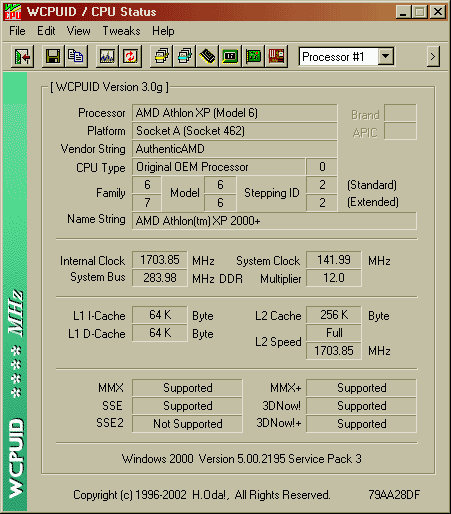Viewport: 451px width, 514px height.
Task: Open the yellow memory chip icon
Action: pyautogui.click(x=207, y=57)
